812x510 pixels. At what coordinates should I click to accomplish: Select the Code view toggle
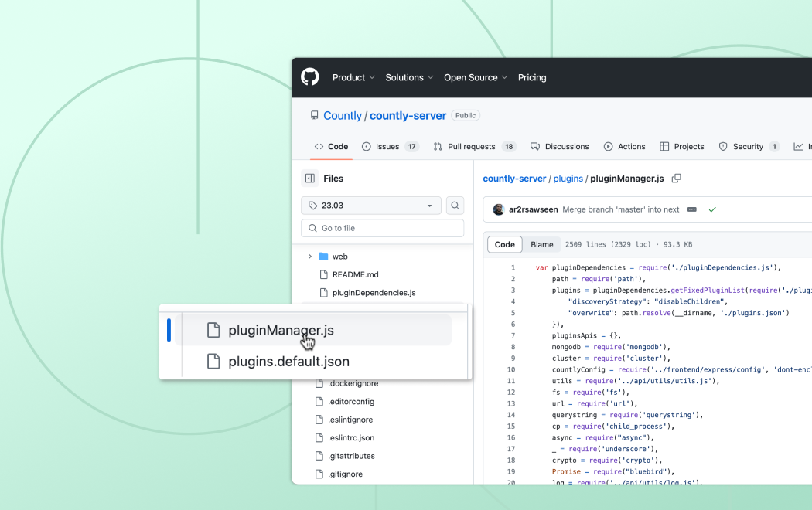(x=504, y=244)
